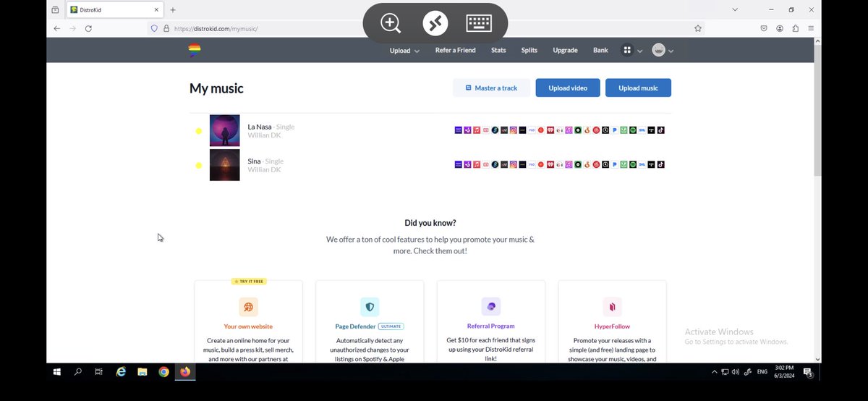Open the Sina album cover thumbnail
The width and height of the screenshot is (868, 401).
[x=224, y=165]
